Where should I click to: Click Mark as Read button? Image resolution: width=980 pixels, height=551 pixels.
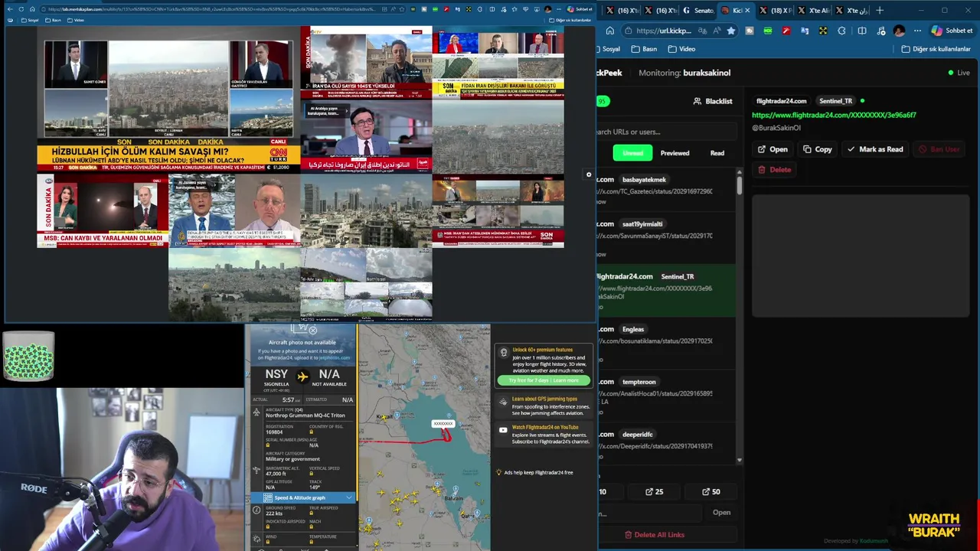874,149
